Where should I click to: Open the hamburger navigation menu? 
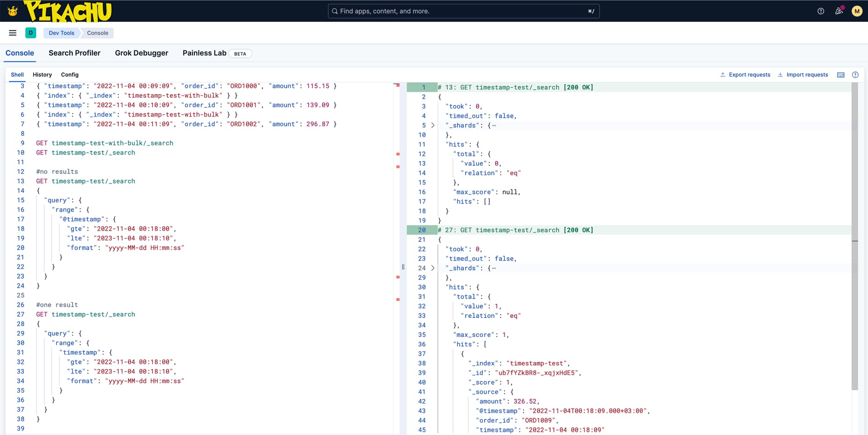13,33
